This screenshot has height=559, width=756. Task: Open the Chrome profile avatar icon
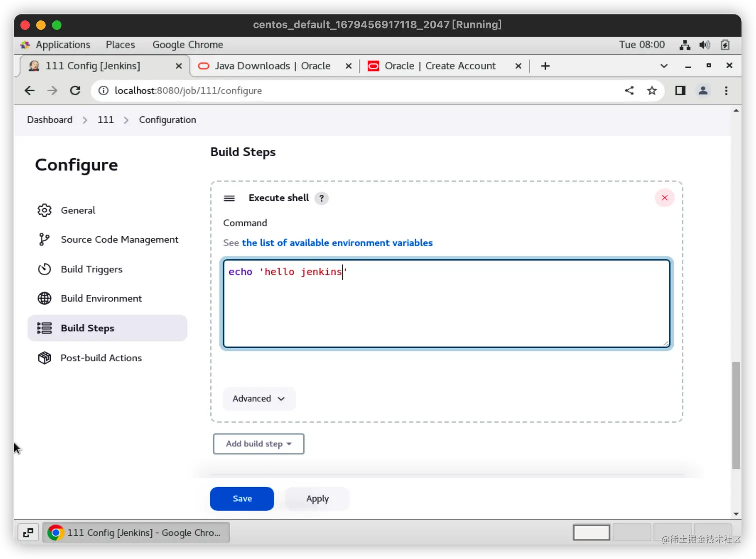click(x=703, y=90)
